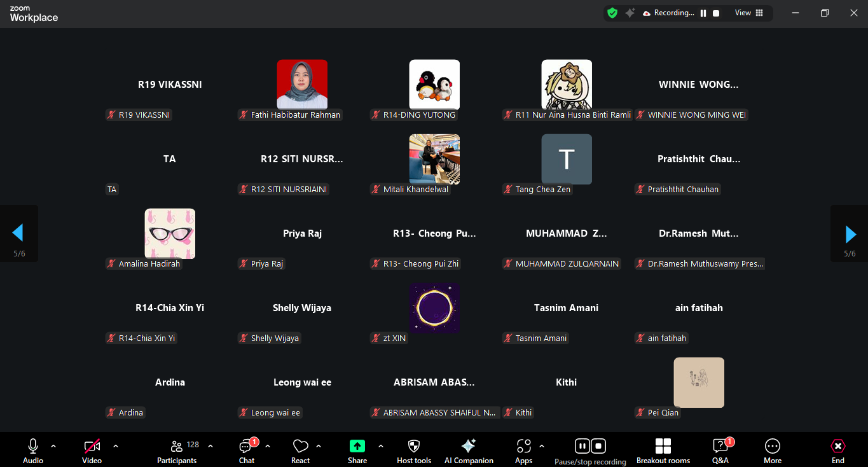Open the View layout menu
The image size is (868, 467).
(749, 13)
